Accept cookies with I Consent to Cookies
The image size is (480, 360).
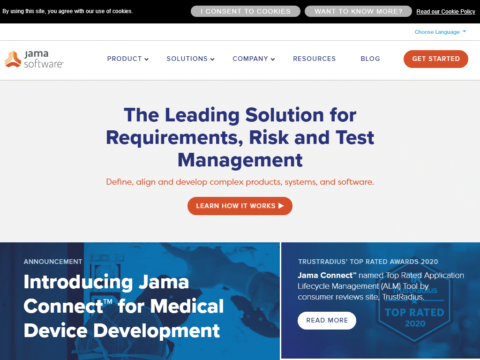click(245, 11)
